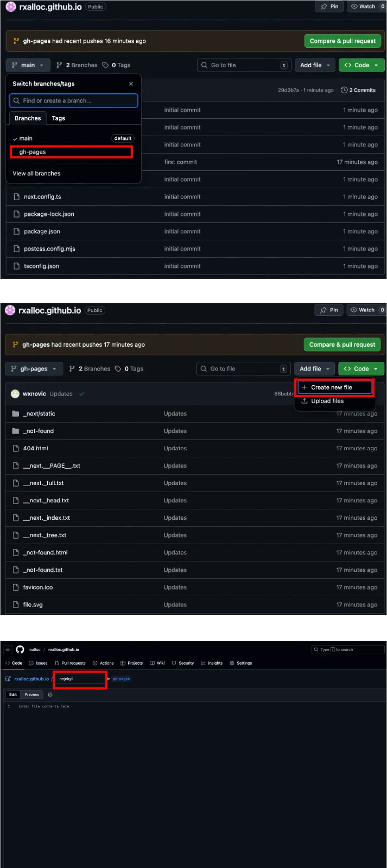This screenshot has height=868, width=387.
Task: Focus the Find or create a branch field
Action: point(74,100)
